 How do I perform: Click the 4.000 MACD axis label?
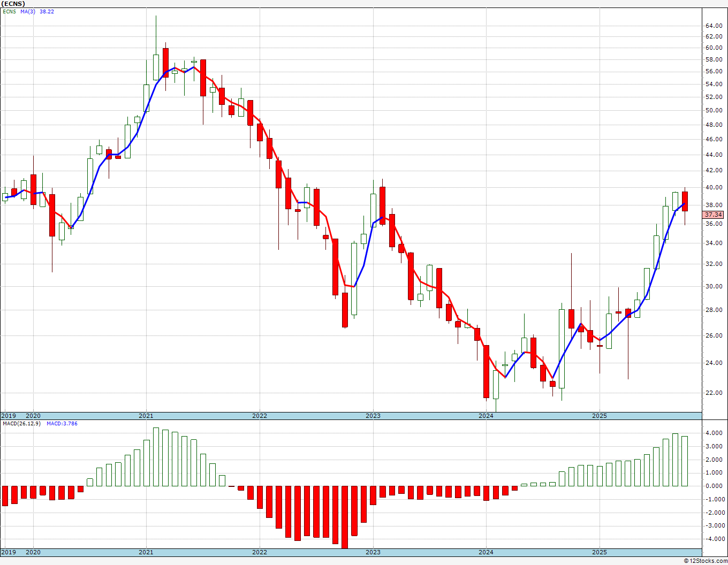[714, 433]
